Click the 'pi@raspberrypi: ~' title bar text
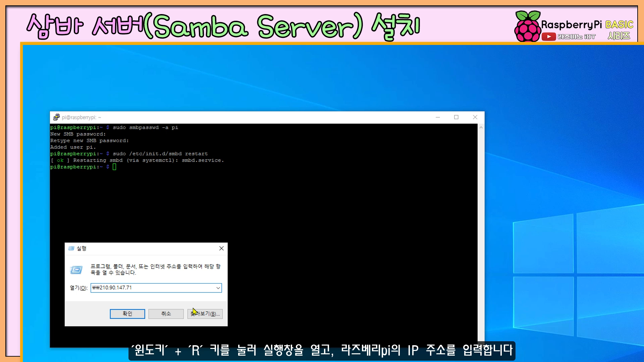This screenshot has height=362, width=644. [81, 117]
